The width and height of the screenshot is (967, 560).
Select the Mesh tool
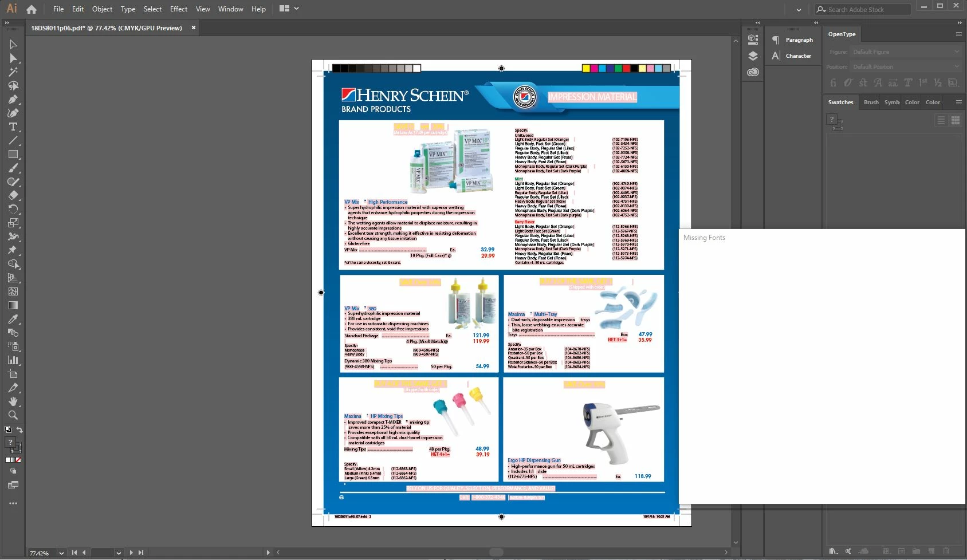coord(13,292)
